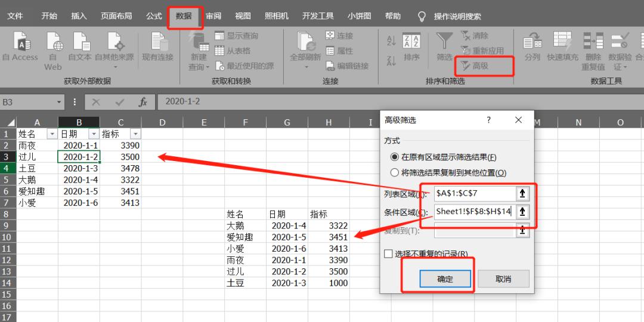
Task: Switch to the 插入 ribbon tab
Action: click(x=79, y=16)
